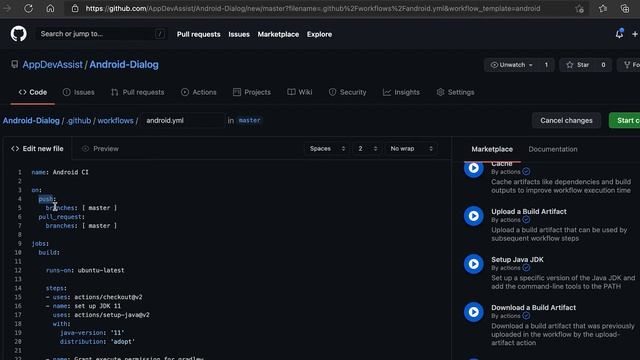The height and width of the screenshot is (360, 640).
Task: Open the Android-Dialog repository title link
Action: click(124, 64)
